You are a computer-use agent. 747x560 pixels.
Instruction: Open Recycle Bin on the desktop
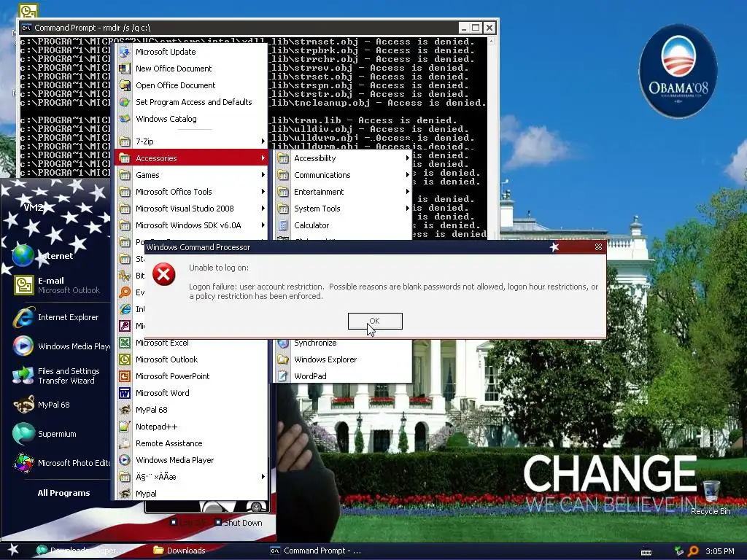711,497
